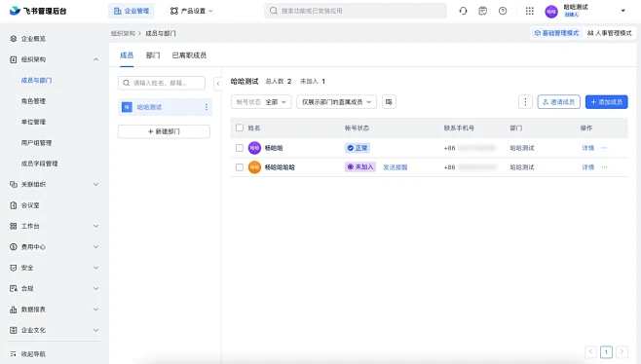
Task: Click page number 1 in pagination
Action: coord(606,351)
